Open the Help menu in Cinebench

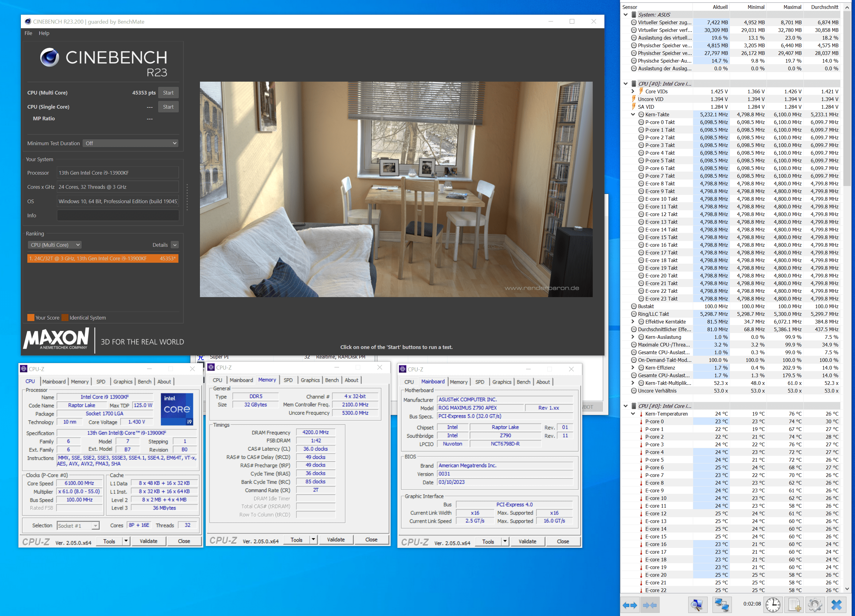pos(44,33)
